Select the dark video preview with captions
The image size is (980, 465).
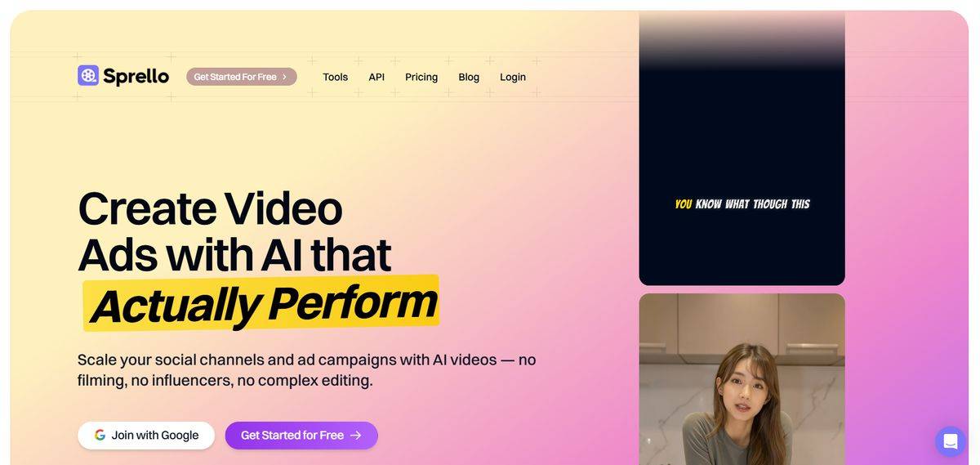[742, 148]
